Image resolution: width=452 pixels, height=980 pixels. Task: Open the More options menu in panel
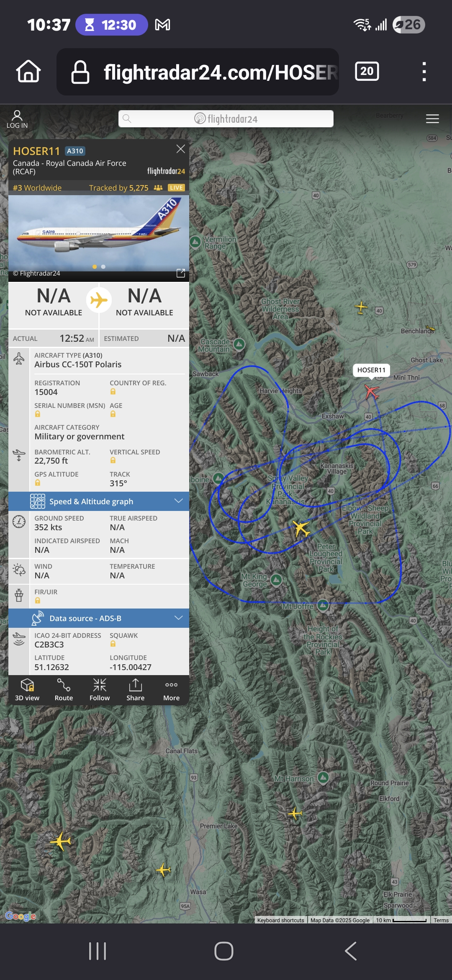coord(172,690)
